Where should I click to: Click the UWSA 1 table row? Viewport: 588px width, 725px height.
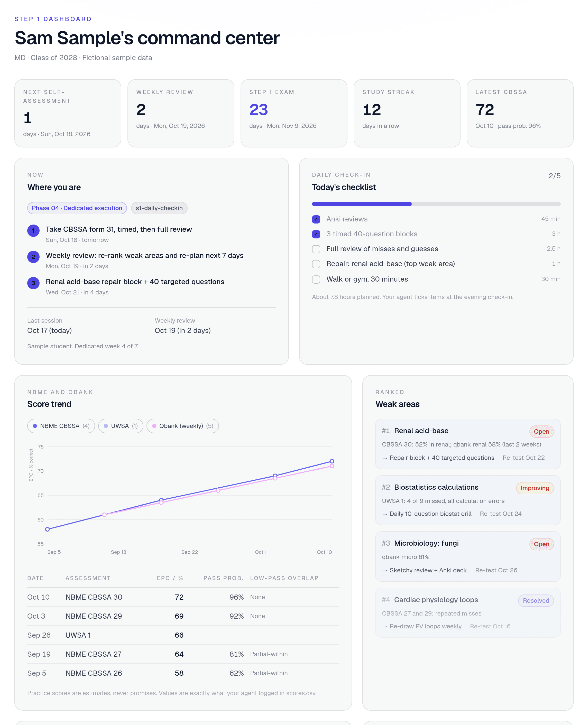click(x=183, y=635)
